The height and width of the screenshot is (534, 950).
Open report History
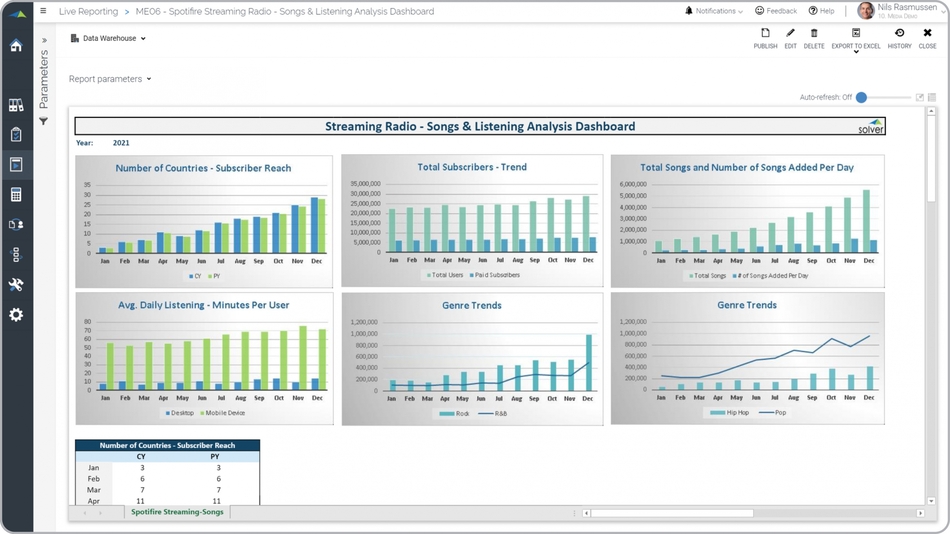[x=899, y=38]
